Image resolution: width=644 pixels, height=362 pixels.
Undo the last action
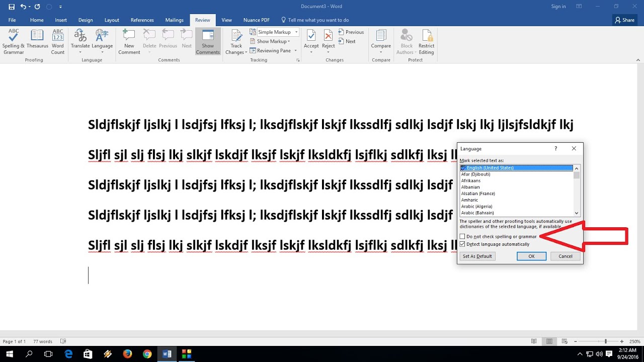click(x=23, y=7)
